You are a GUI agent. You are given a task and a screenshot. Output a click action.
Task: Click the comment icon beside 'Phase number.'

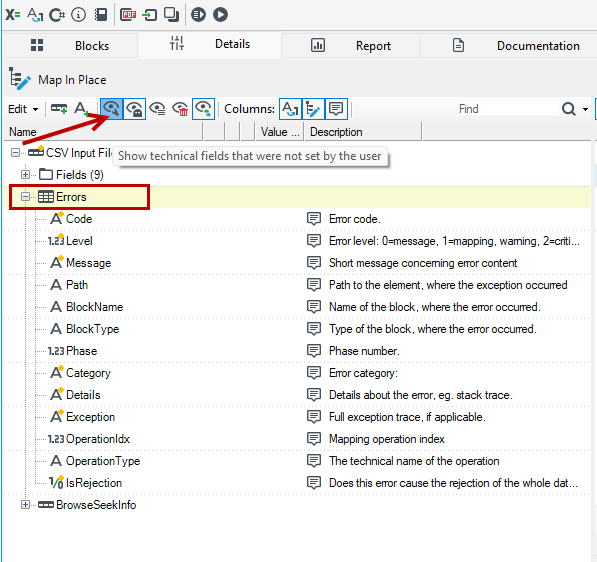point(314,351)
